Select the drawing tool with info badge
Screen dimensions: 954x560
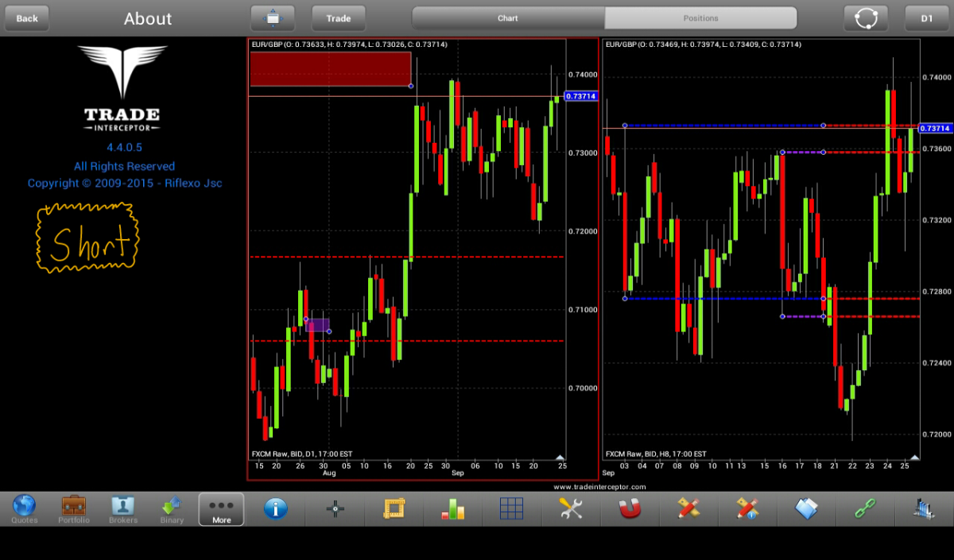[747, 509]
